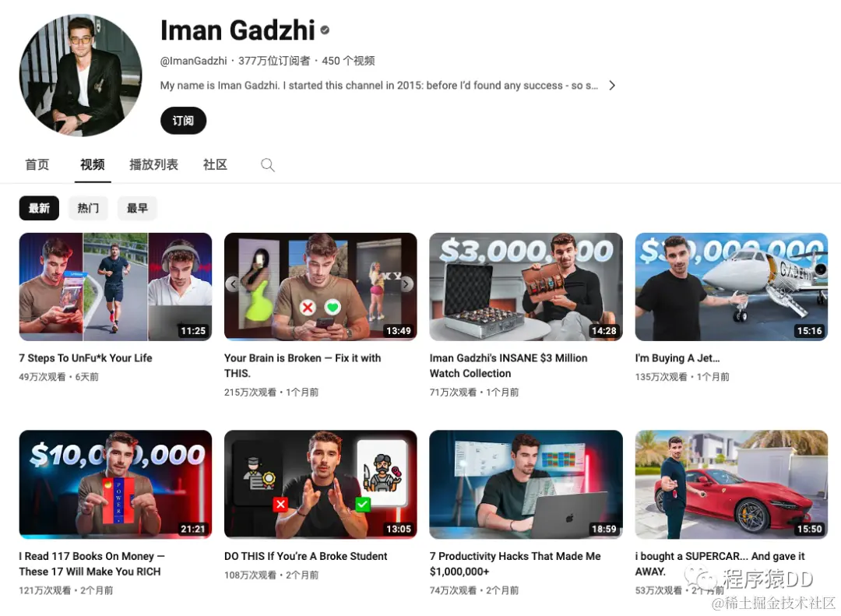The width and height of the screenshot is (841, 616).
Task: Click the DO THIS If You're A Broke Student thumbnail
Action: tap(321, 484)
